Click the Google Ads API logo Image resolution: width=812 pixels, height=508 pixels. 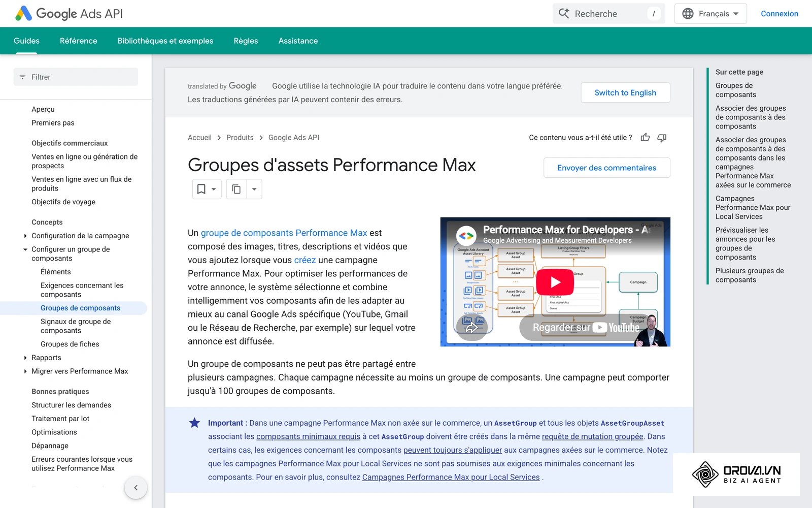(x=69, y=14)
